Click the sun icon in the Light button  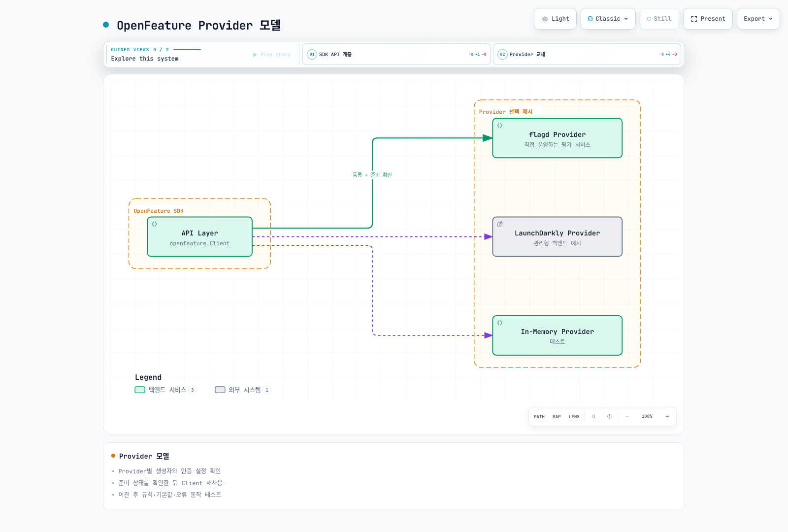545,19
